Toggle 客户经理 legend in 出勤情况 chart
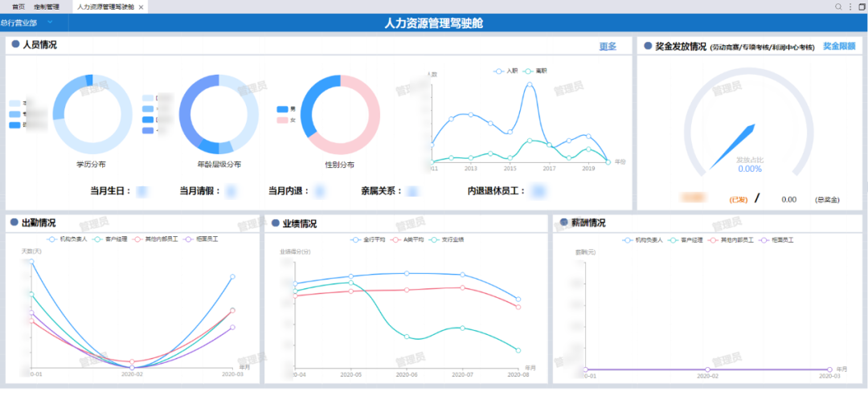 [x=112, y=239]
